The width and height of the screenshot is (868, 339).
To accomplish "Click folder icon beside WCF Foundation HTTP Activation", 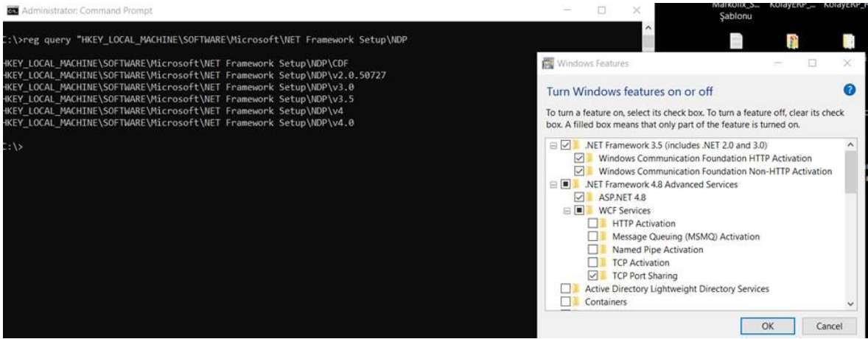I will click(591, 158).
